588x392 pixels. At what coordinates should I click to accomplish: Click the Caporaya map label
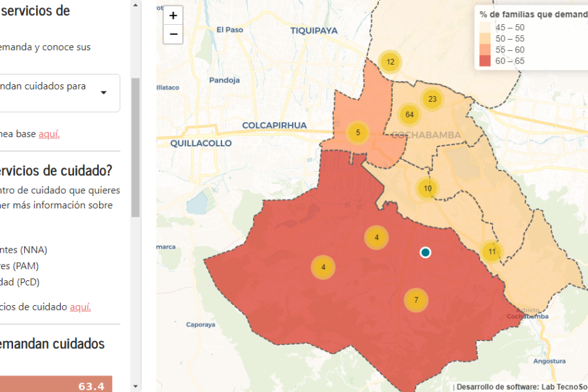click(201, 325)
